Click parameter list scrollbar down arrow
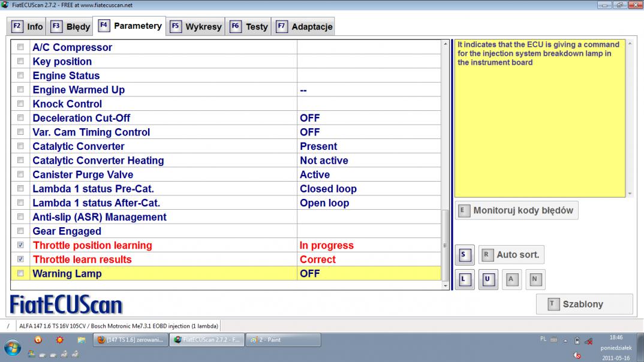The height and width of the screenshot is (362, 644). (x=446, y=285)
